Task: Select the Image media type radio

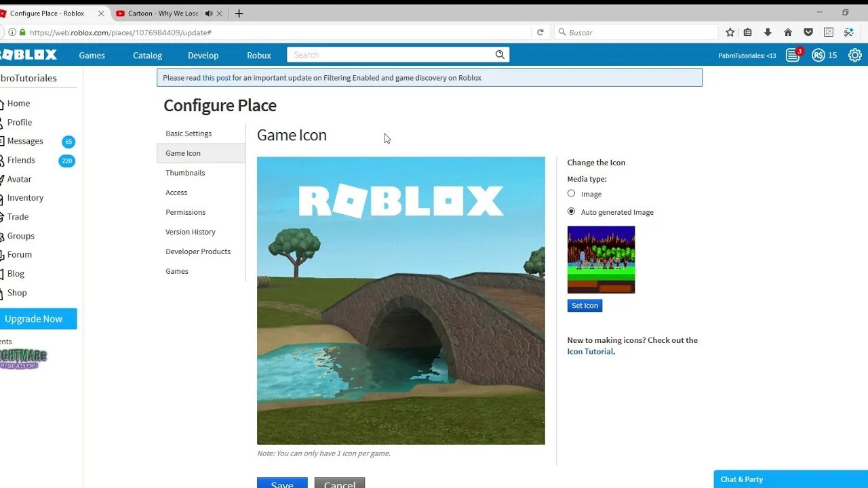Action: pyautogui.click(x=571, y=193)
